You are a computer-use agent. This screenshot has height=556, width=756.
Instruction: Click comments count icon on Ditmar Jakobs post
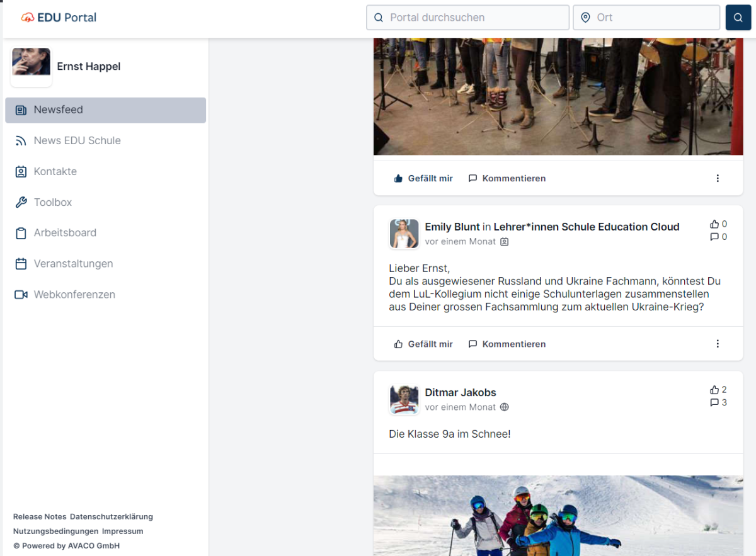(x=714, y=402)
